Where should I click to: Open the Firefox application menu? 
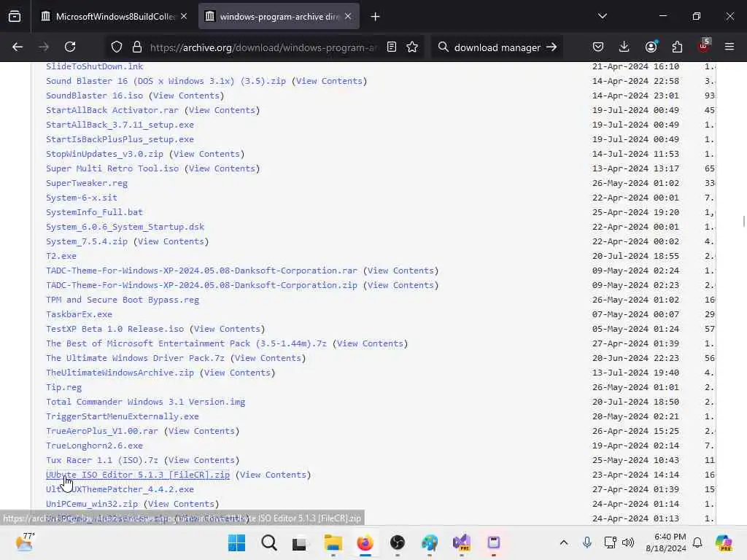click(x=729, y=47)
